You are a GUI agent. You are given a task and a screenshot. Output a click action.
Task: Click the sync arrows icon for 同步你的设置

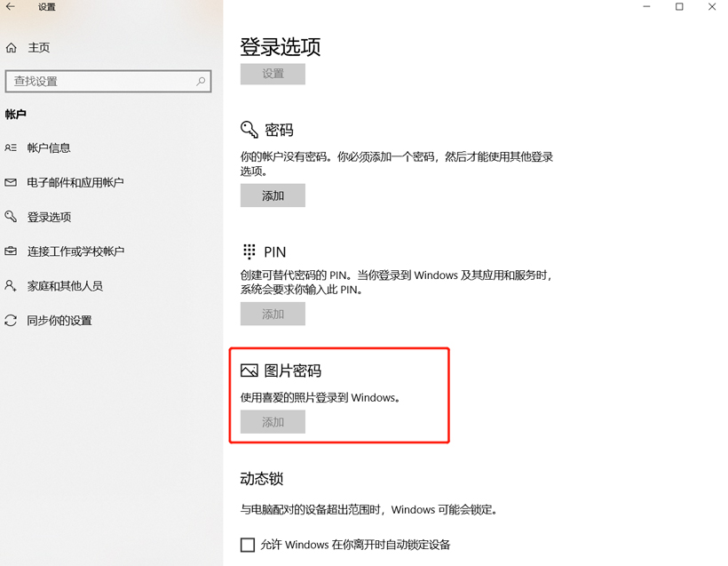click(11, 320)
